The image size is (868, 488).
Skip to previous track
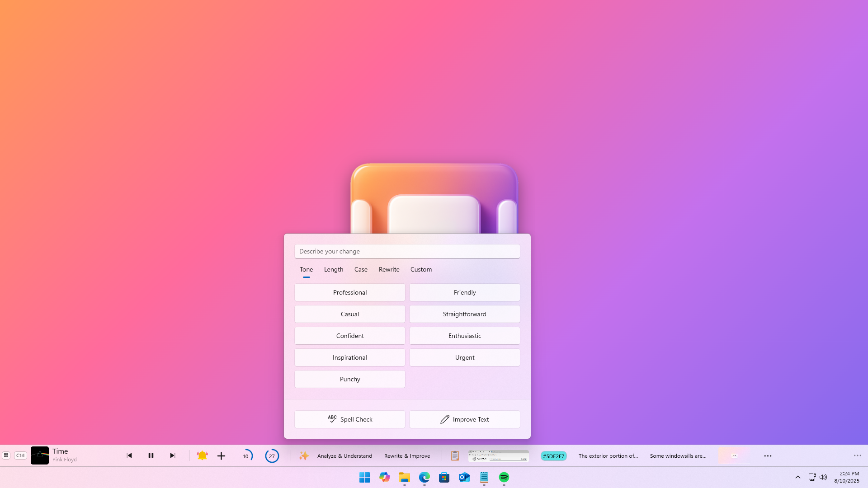129,455
